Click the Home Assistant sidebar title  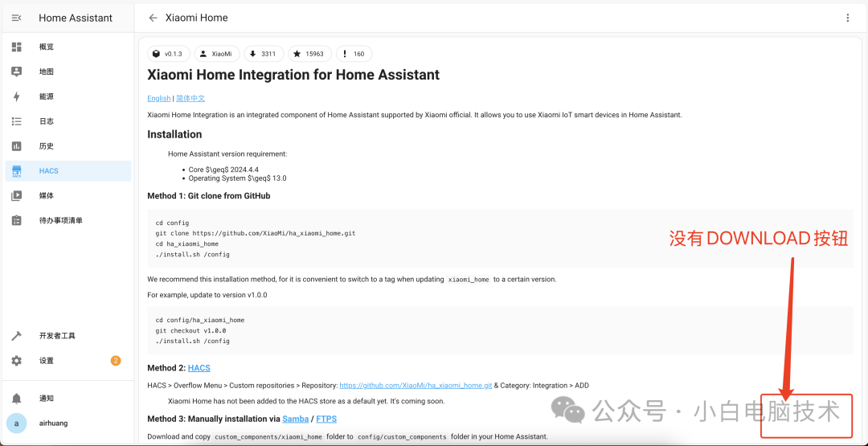click(x=76, y=18)
